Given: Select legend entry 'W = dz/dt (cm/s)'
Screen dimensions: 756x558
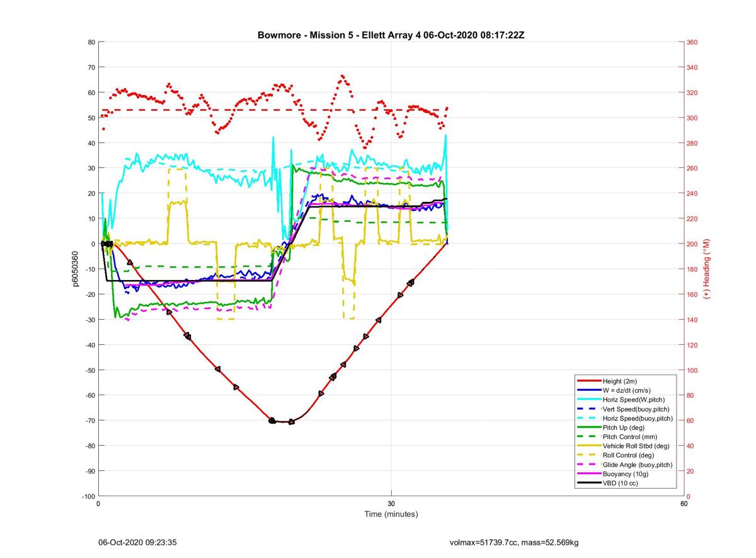Looking at the screenshot, I should [x=627, y=390].
